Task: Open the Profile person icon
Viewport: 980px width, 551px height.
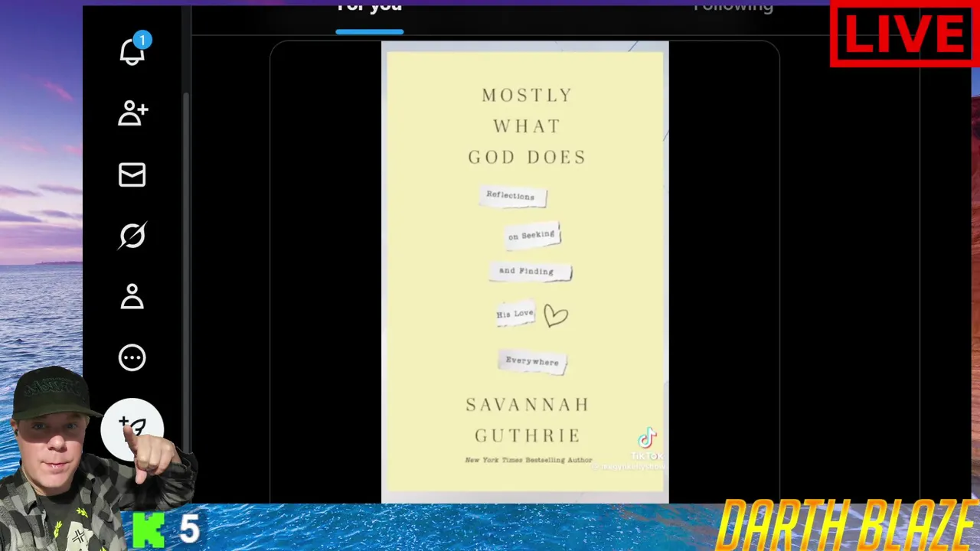Action: 132,296
